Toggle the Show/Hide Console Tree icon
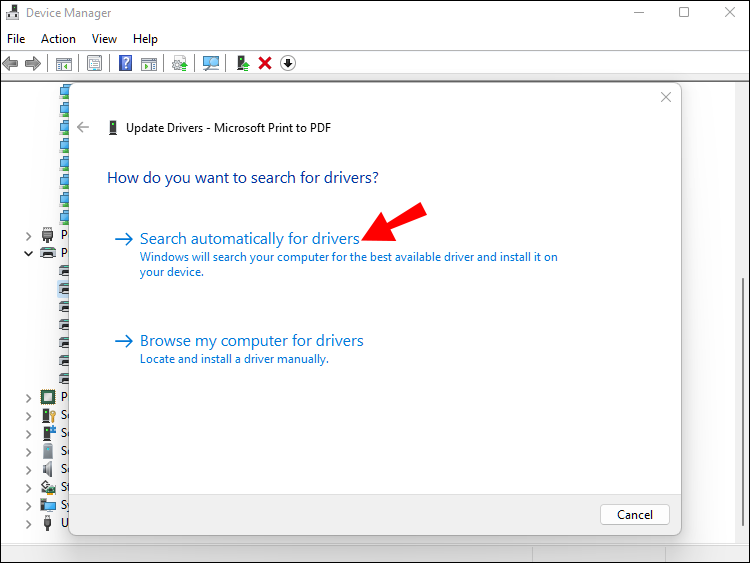The height and width of the screenshot is (563, 750). coord(64,63)
